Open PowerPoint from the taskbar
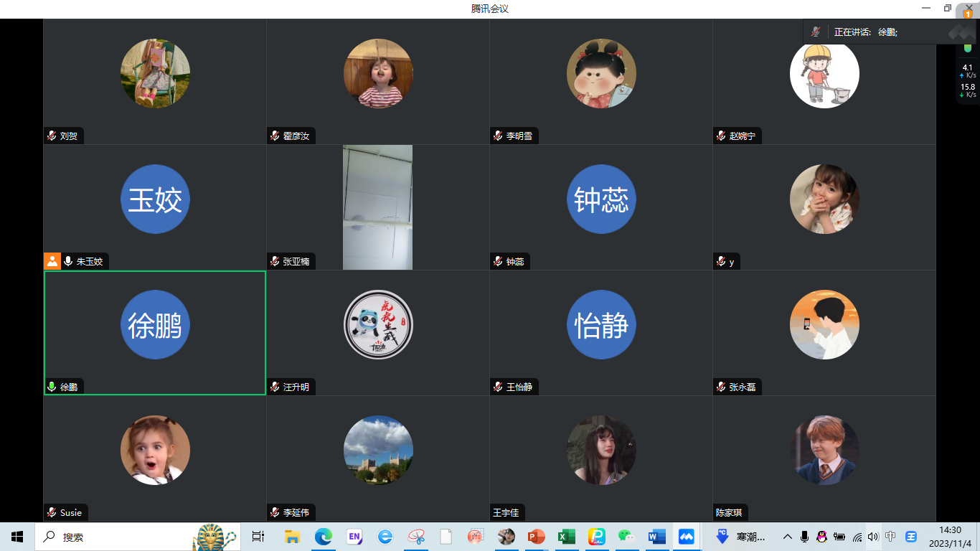This screenshot has width=980, height=551. [536, 537]
